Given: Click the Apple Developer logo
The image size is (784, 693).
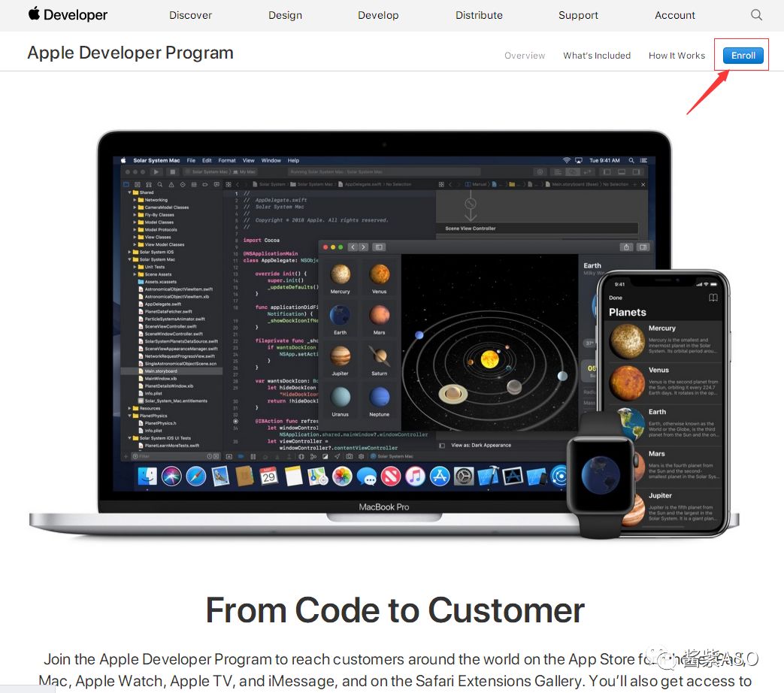Looking at the screenshot, I should point(68,14).
